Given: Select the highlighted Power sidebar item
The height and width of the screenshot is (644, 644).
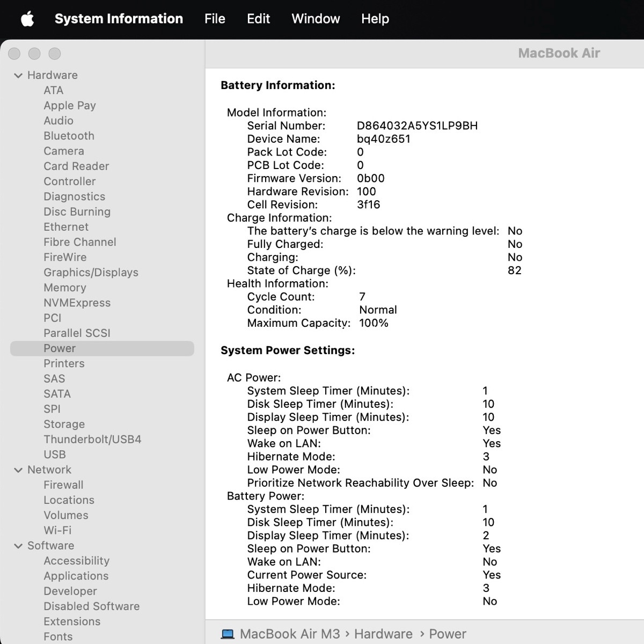Looking at the screenshot, I should pyautogui.click(x=102, y=348).
